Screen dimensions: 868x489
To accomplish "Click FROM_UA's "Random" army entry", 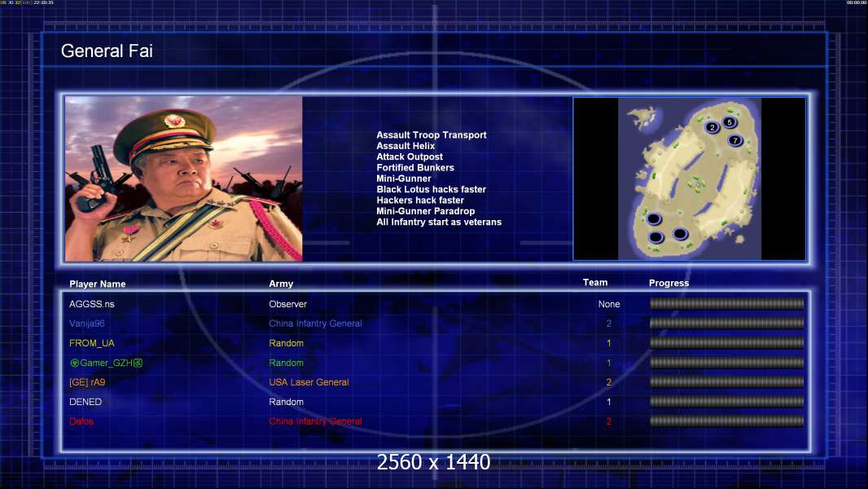I will point(286,343).
